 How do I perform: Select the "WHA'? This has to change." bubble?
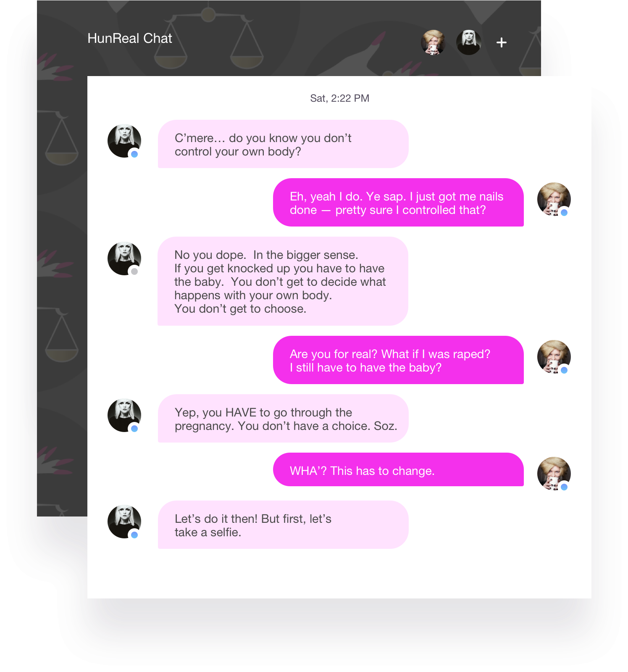(398, 469)
